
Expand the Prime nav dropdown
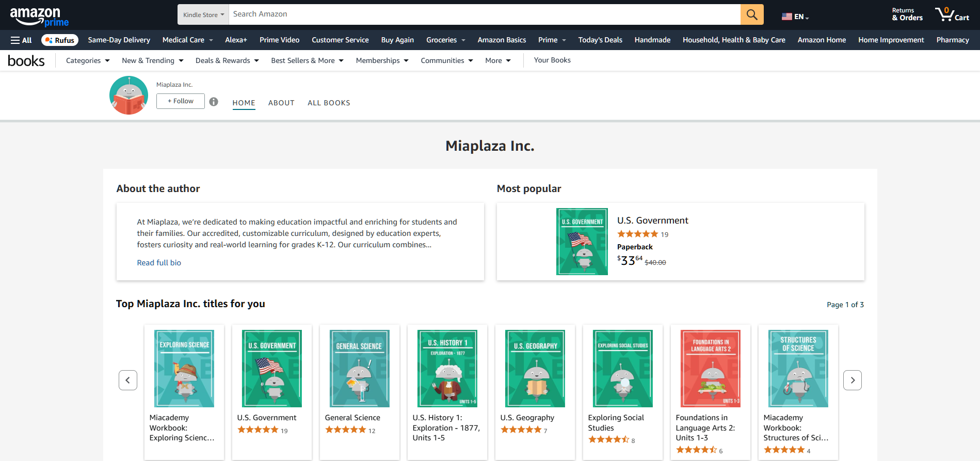552,40
